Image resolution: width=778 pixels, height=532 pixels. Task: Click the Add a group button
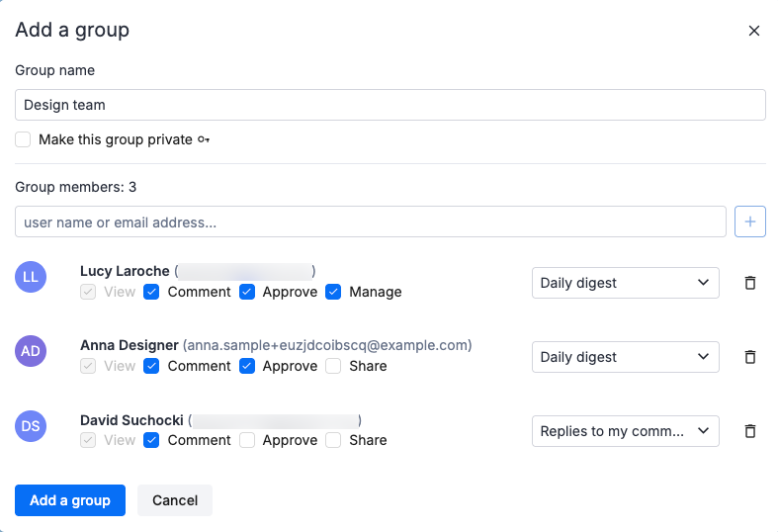pyautogui.click(x=70, y=500)
